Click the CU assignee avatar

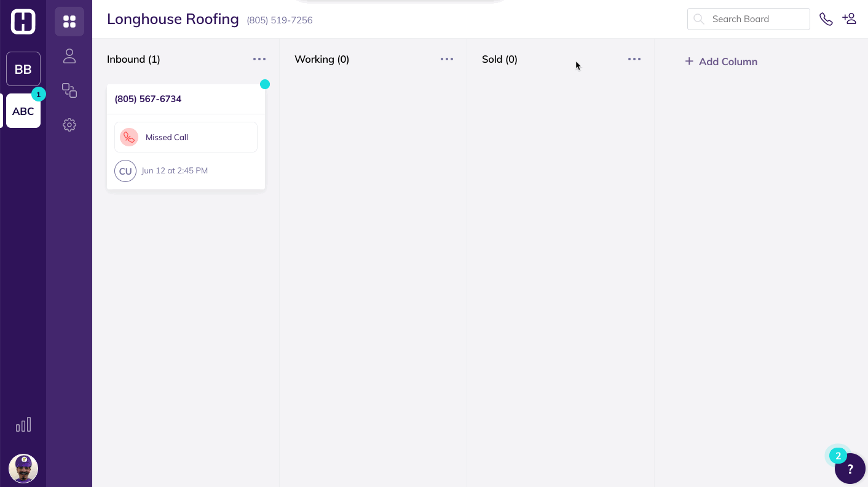click(x=125, y=171)
